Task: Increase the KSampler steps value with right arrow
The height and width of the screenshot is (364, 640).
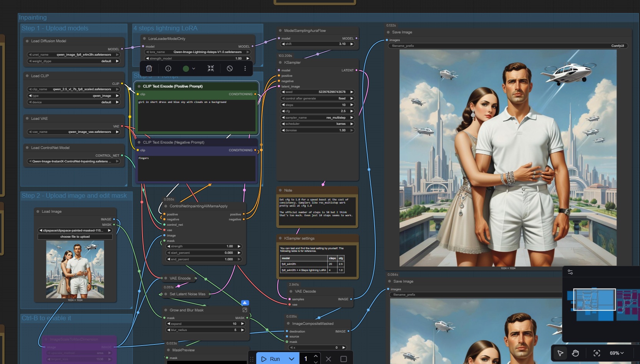Action: pos(352,105)
